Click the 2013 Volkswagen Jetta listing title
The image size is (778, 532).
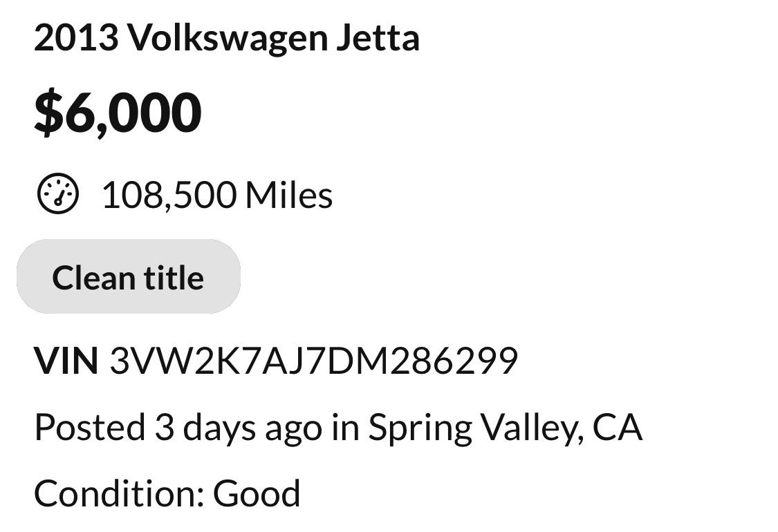(227, 38)
